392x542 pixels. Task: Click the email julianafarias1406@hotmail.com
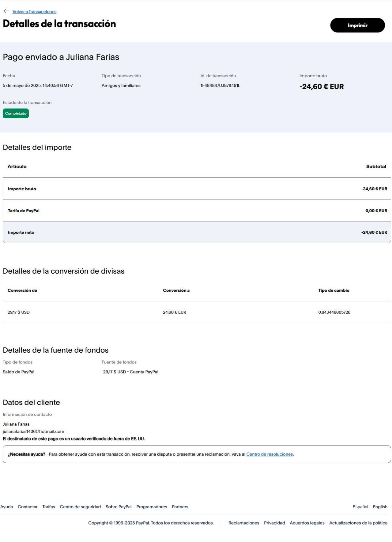pyautogui.click(x=33, y=431)
